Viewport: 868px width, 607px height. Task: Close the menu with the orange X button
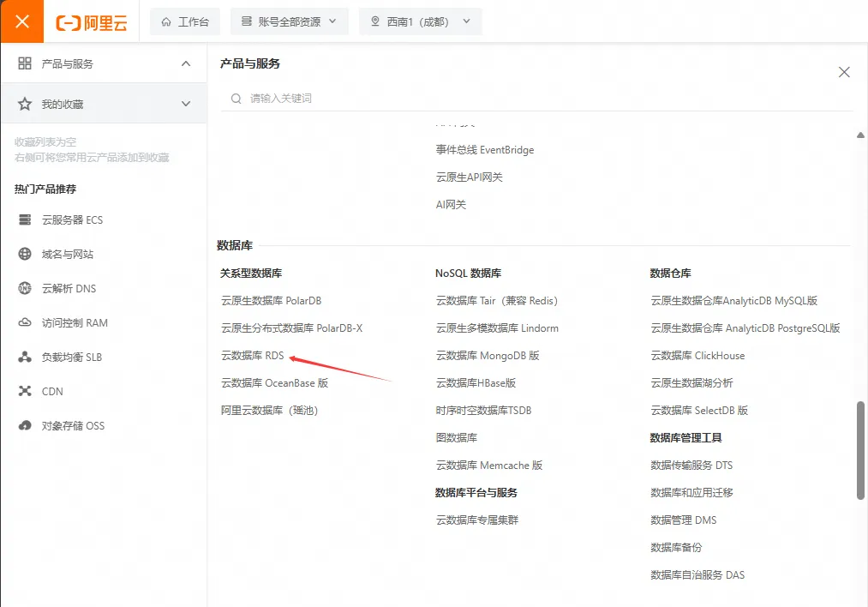pos(21,21)
